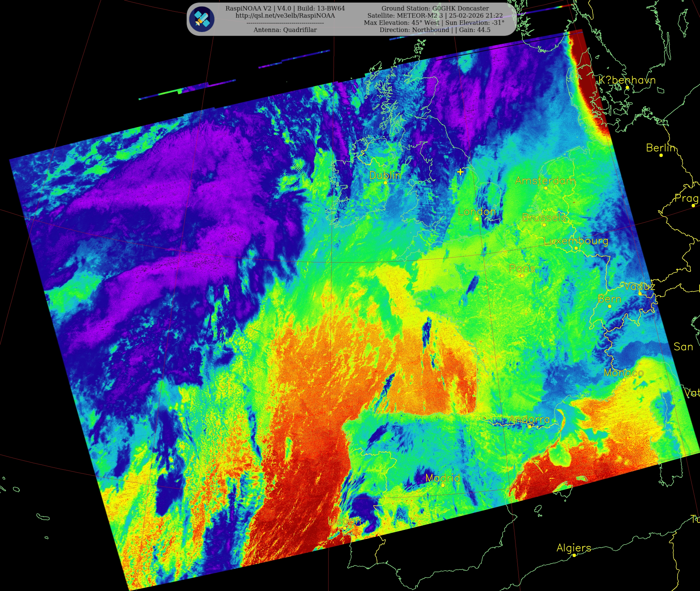
Task: Click the Algiers city marker dot
Action: pyautogui.click(x=574, y=555)
